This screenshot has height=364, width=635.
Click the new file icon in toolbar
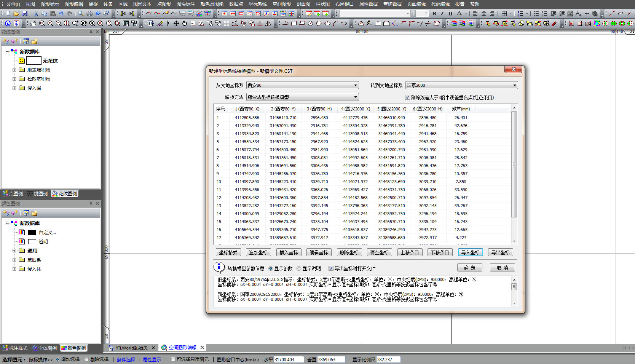click(8, 13)
